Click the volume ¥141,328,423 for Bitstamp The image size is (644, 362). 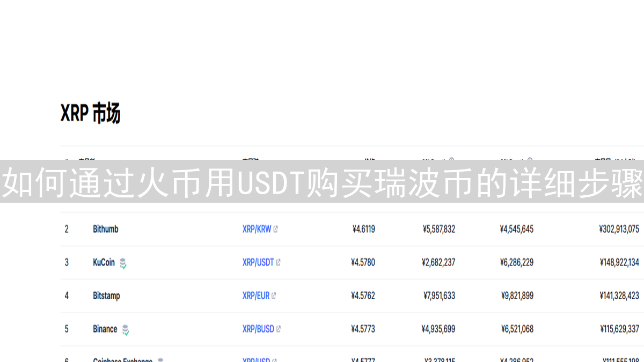619,295
